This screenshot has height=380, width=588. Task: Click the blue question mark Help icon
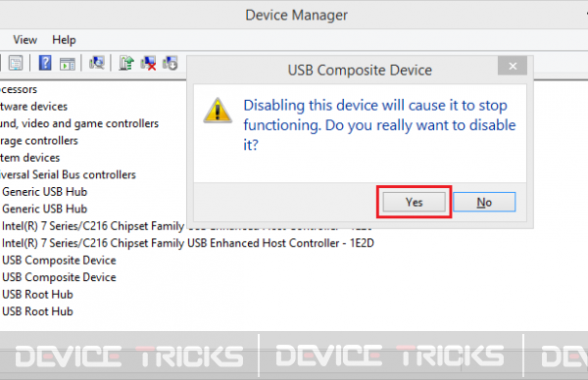[45, 63]
